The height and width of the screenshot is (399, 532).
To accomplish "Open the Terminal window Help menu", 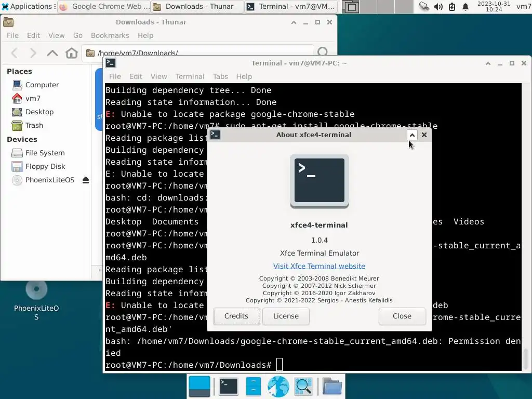I will 244,76.
